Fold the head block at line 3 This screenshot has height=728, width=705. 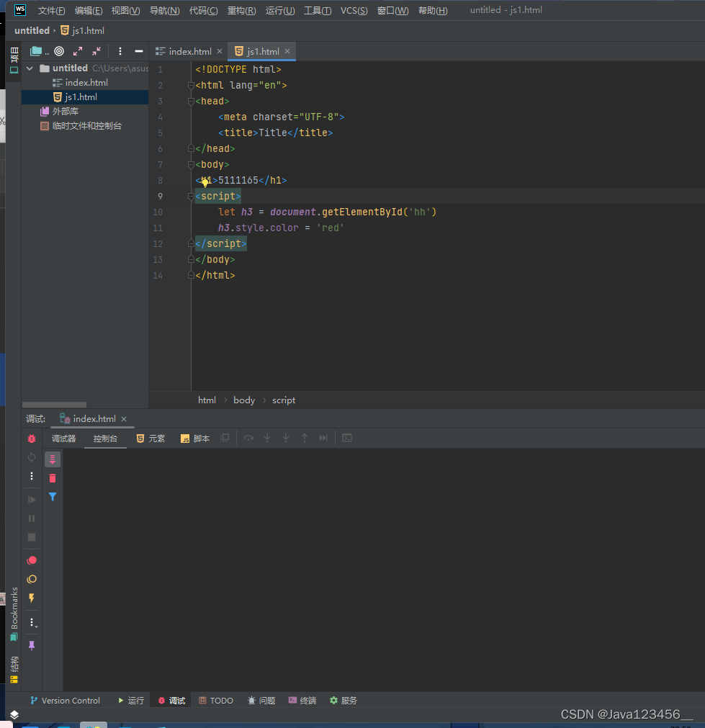click(x=191, y=102)
